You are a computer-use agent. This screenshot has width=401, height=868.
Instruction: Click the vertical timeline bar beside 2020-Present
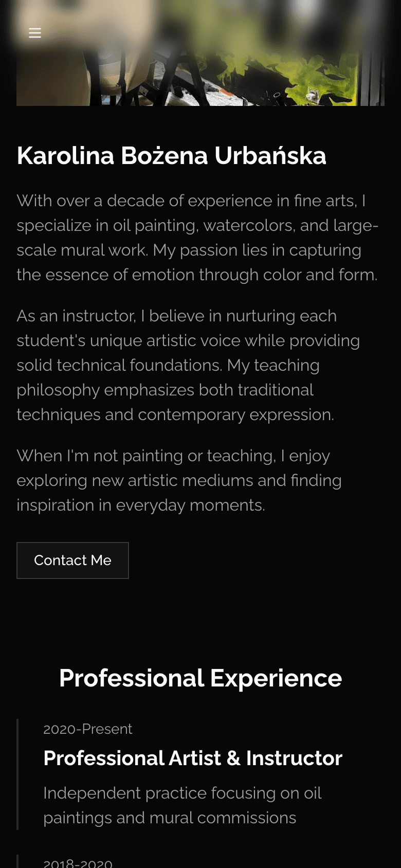(x=18, y=774)
